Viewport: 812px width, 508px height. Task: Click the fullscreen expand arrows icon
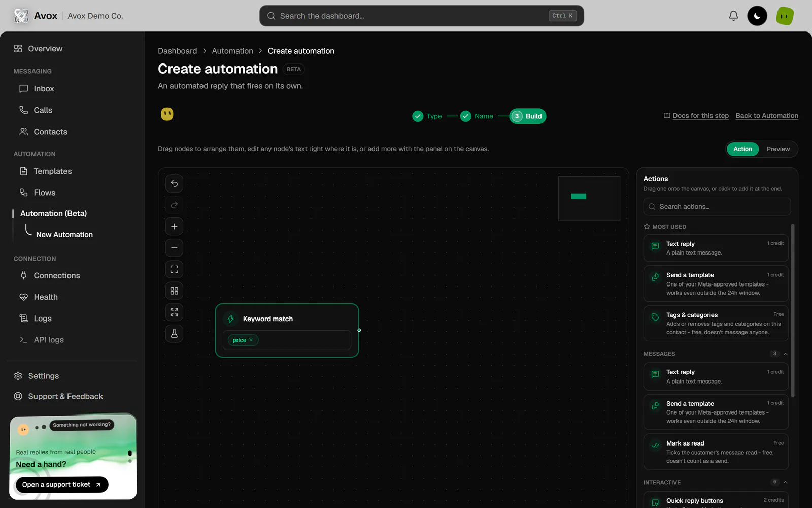click(174, 312)
